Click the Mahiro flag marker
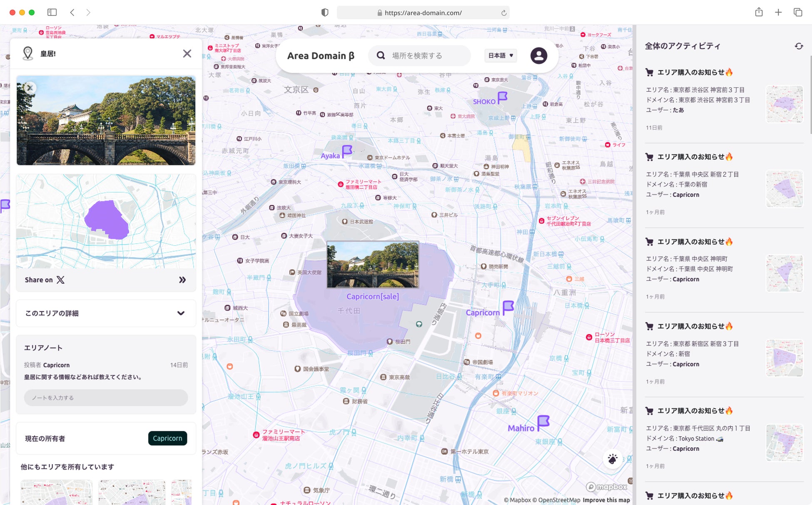Image resolution: width=812 pixels, height=505 pixels. tap(543, 422)
